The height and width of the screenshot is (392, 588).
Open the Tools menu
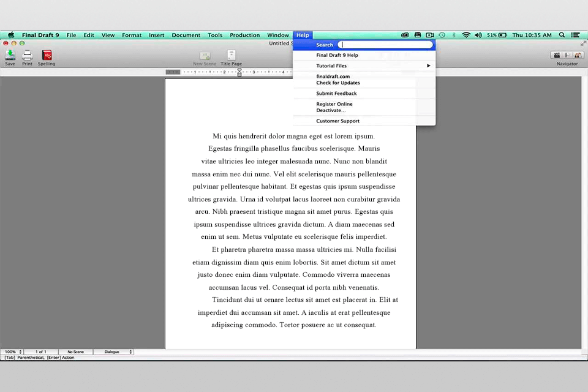tap(215, 35)
